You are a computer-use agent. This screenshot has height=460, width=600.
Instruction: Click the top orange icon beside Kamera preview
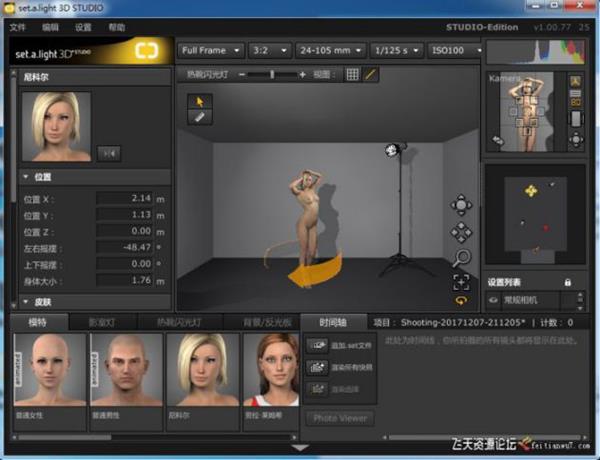tap(576, 81)
